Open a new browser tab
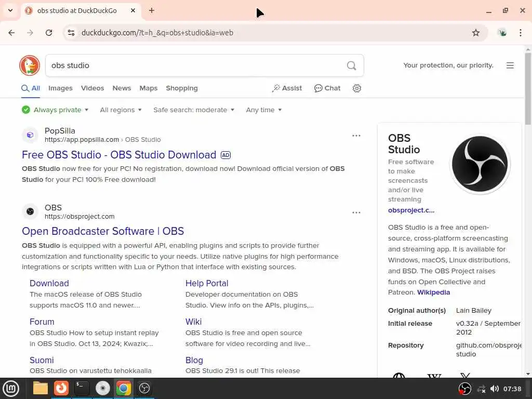This screenshot has height=399, width=532. (152, 10)
